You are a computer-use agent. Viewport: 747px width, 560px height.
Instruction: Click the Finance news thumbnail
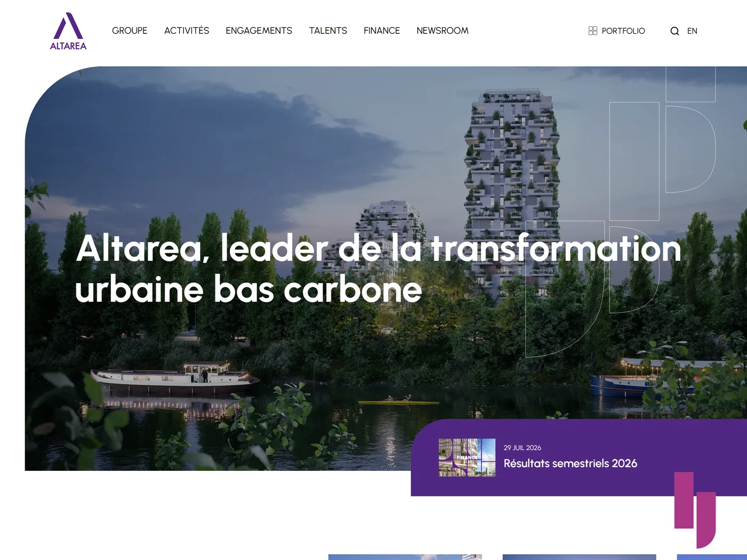[x=467, y=458]
